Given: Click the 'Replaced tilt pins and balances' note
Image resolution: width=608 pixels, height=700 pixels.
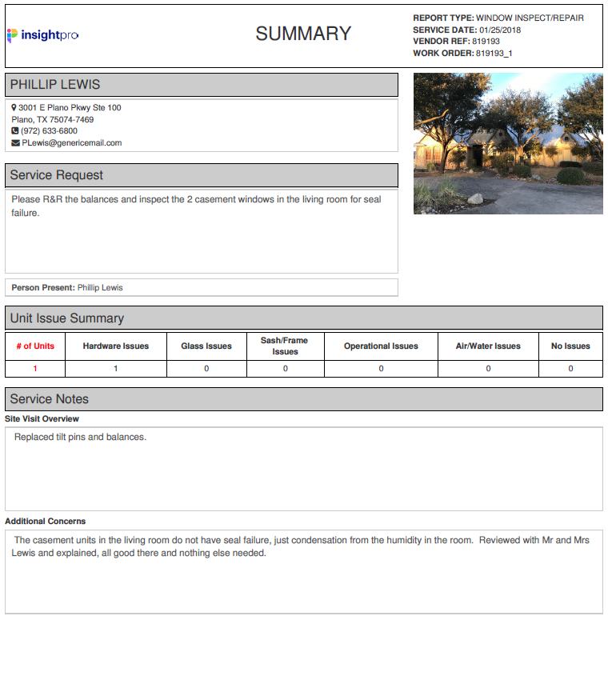Looking at the screenshot, I should point(80,437).
